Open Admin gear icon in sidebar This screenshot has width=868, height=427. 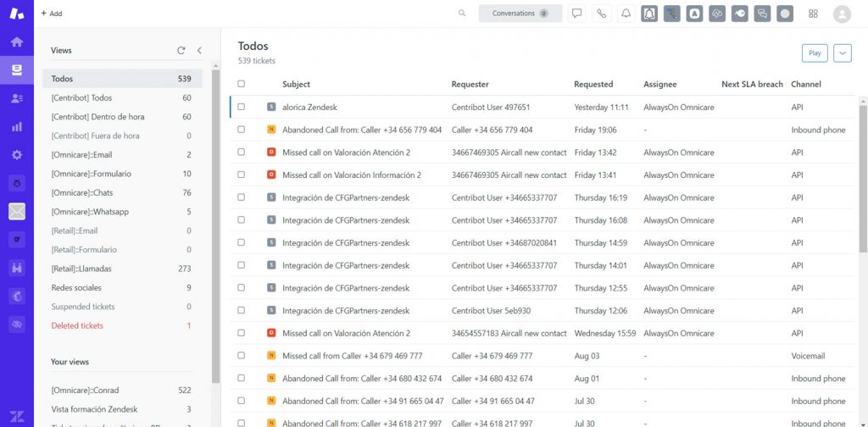pos(16,155)
